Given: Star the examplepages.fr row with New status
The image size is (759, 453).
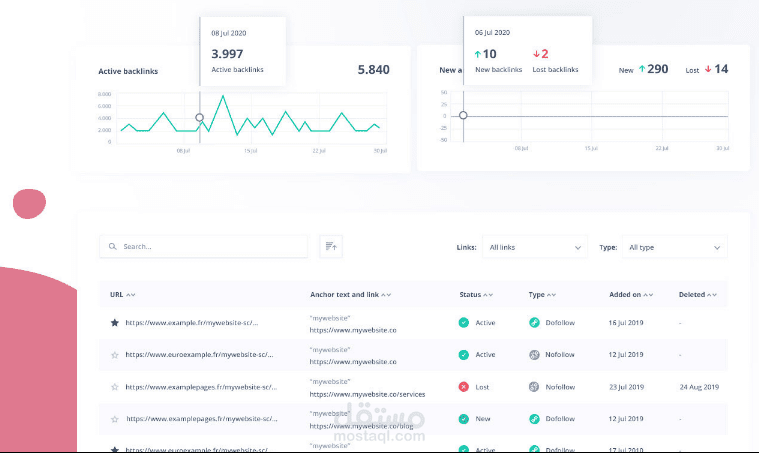Looking at the screenshot, I should (115, 419).
